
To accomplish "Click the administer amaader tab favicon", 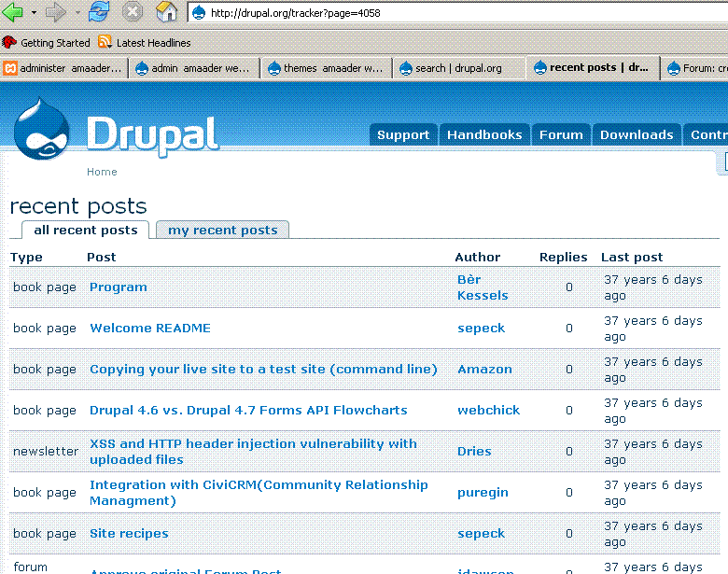I will tap(10, 68).
